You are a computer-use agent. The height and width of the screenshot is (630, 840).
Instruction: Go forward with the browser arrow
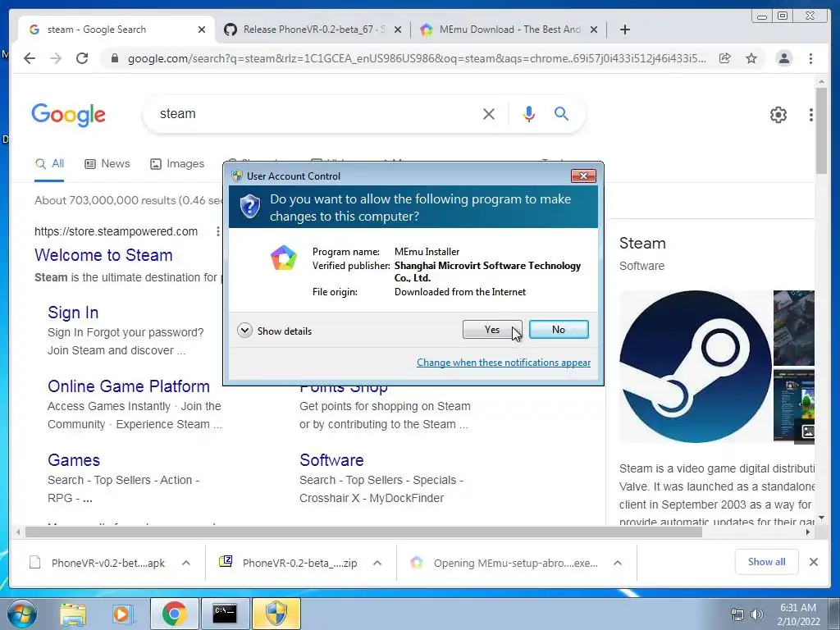(x=56, y=58)
